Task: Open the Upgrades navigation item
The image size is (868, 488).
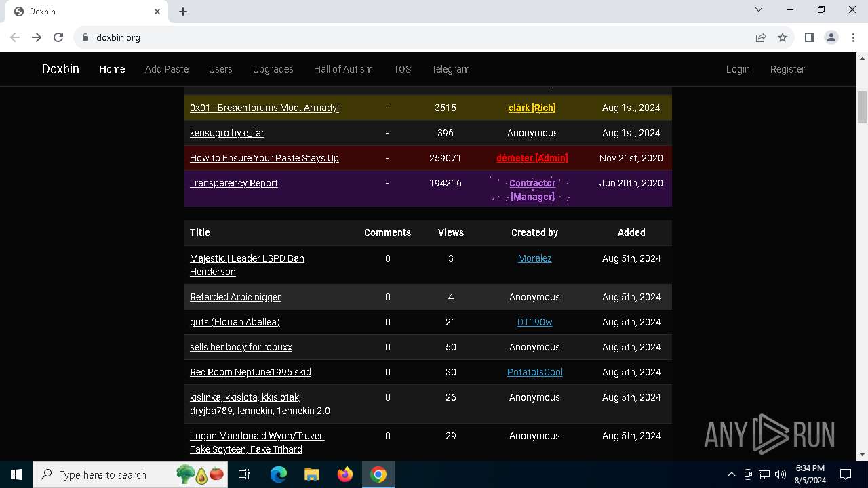Action: [273, 69]
